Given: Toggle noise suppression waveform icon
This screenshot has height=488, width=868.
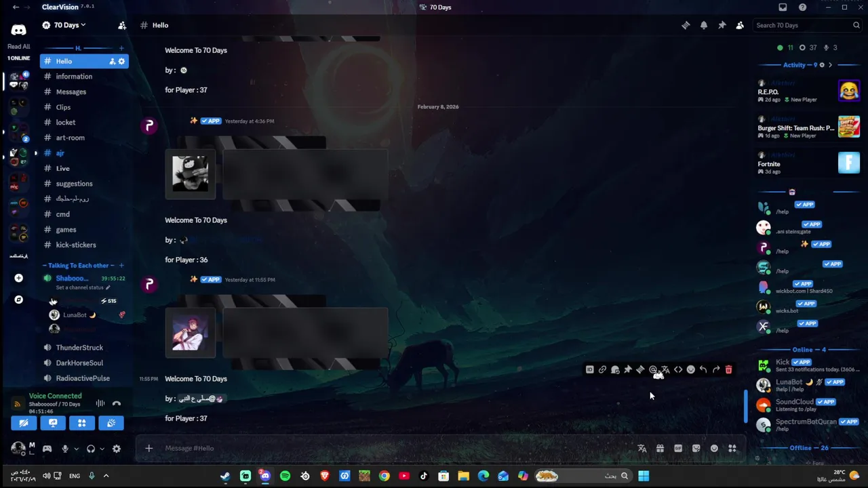Looking at the screenshot, I should coord(100,403).
